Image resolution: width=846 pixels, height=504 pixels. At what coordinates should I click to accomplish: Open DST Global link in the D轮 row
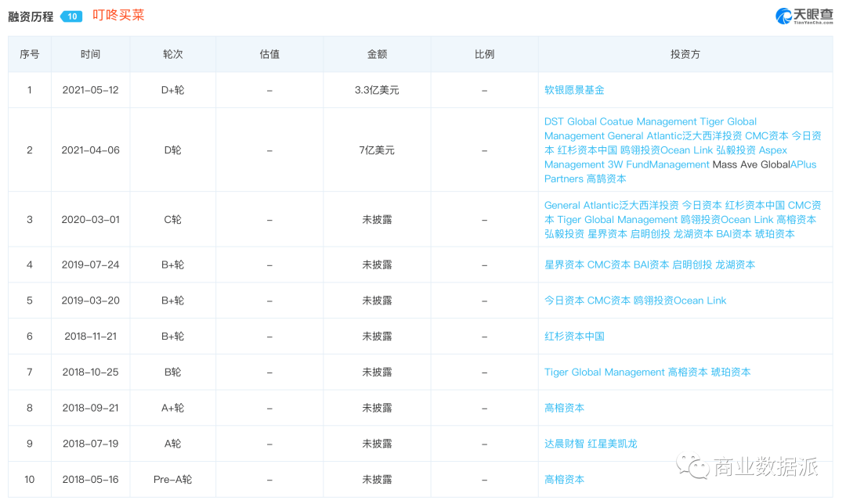point(570,122)
